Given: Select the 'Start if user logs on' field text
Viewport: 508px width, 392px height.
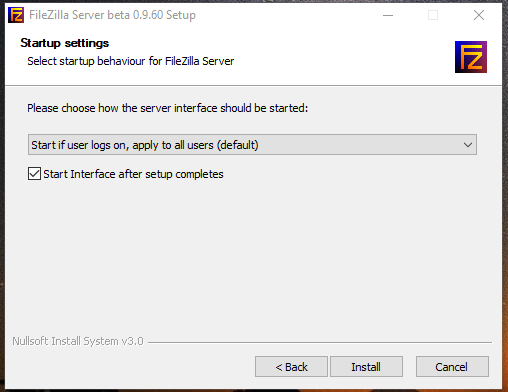Looking at the screenshot, I should (145, 145).
